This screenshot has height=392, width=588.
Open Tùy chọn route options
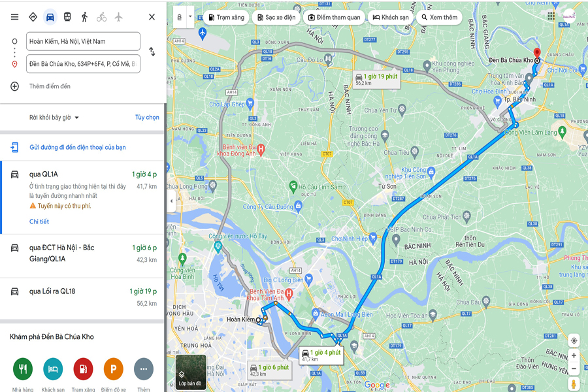(147, 118)
